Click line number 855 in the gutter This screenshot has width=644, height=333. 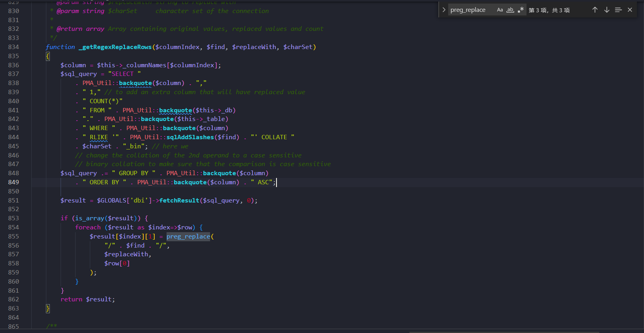[13, 237]
